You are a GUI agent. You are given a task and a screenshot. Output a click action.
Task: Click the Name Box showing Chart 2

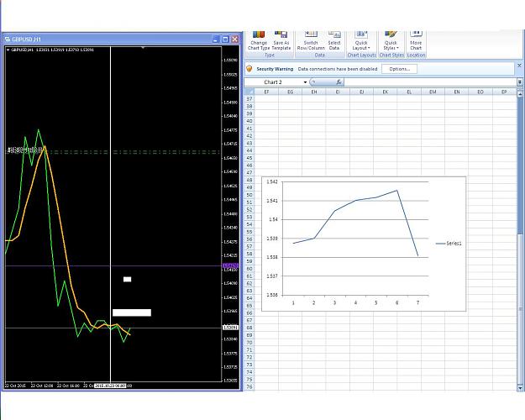point(274,82)
